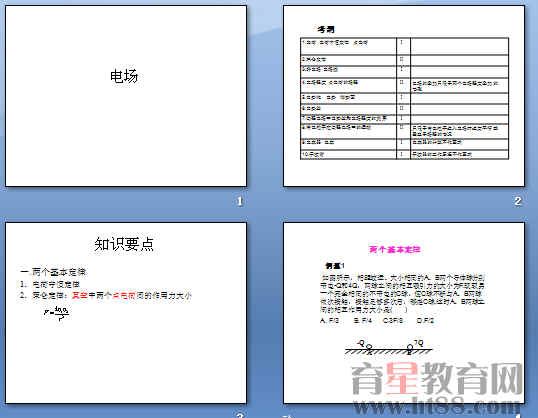Click the last row (item 10) of the 考纲 table
The height and width of the screenshot is (418, 538).
404,154
